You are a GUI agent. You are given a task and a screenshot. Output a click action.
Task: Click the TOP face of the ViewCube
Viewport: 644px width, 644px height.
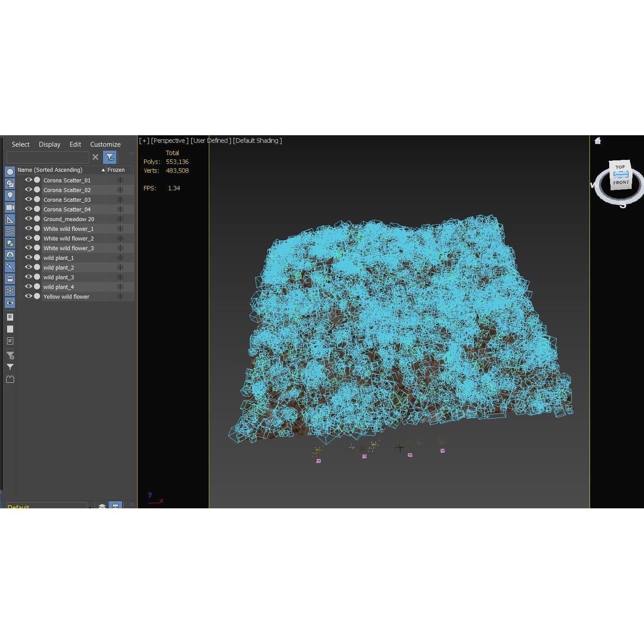point(620,167)
